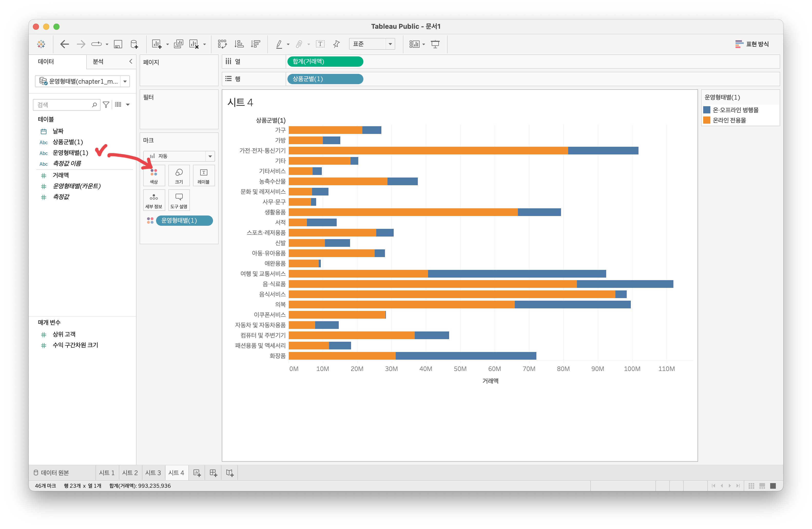Sort descending using toolbar icon
The width and height of the screenshot is (812, 529).
[255, 44]
